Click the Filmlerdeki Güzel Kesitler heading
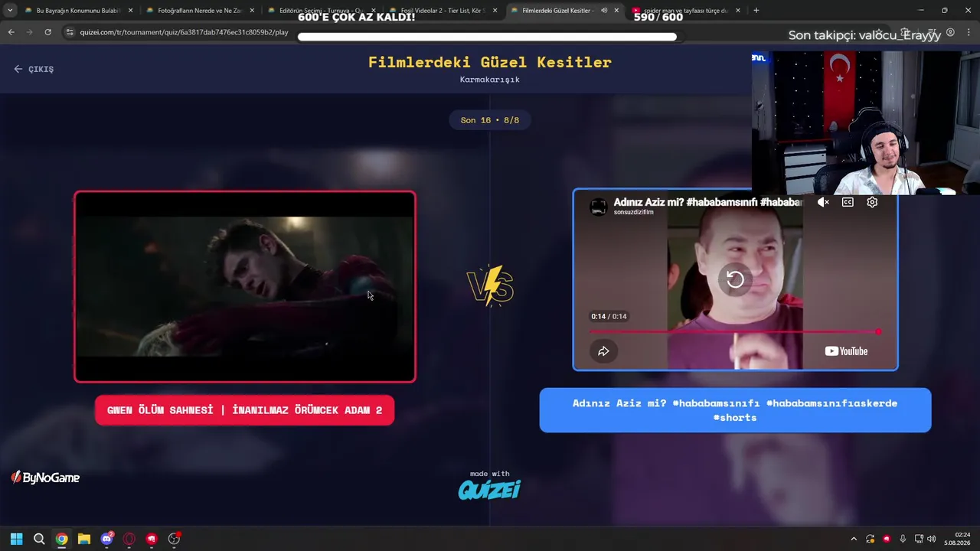980x551 pixels. [490, 62]
